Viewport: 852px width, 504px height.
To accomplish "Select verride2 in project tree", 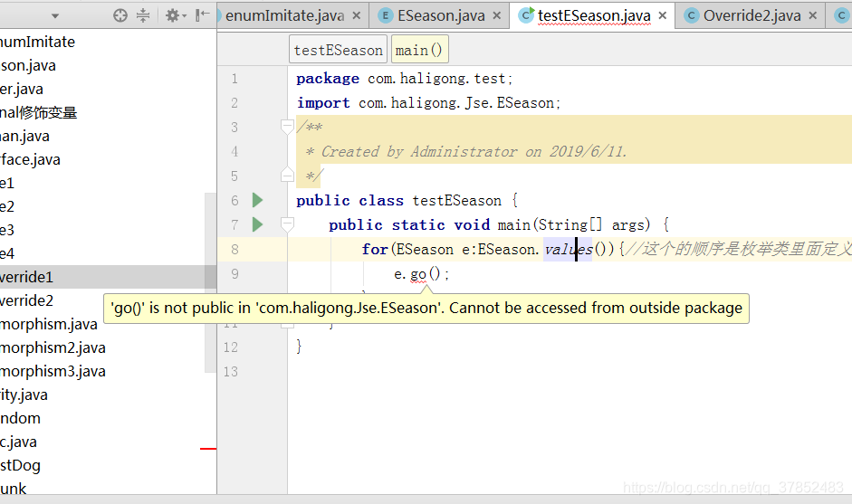I will [26, 300].
